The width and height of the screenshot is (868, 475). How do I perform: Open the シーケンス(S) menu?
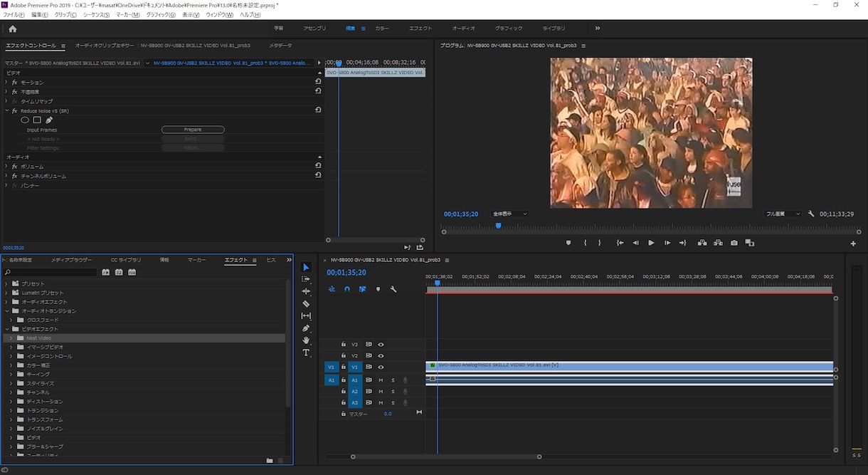(96, 14)
